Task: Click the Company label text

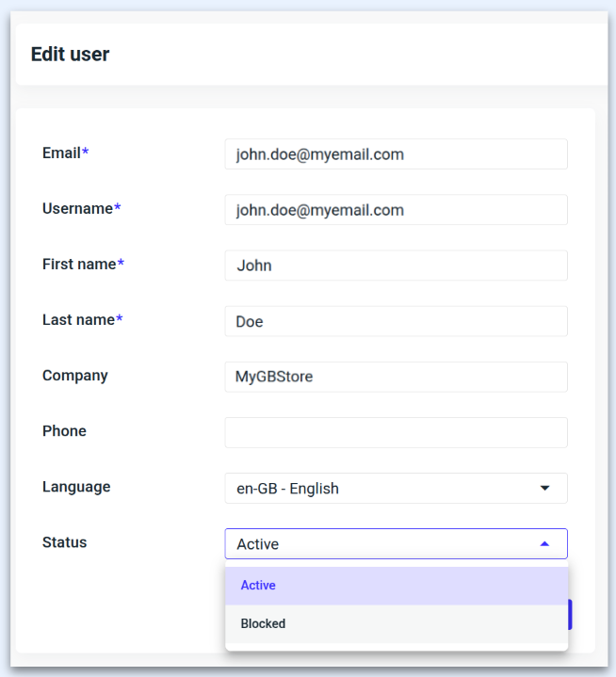Action: [x=75, y=375]
